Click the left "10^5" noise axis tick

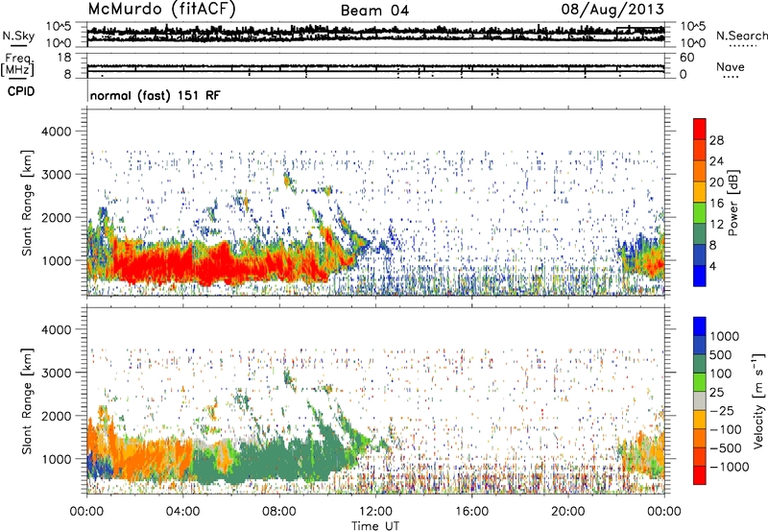pos(59,26)
